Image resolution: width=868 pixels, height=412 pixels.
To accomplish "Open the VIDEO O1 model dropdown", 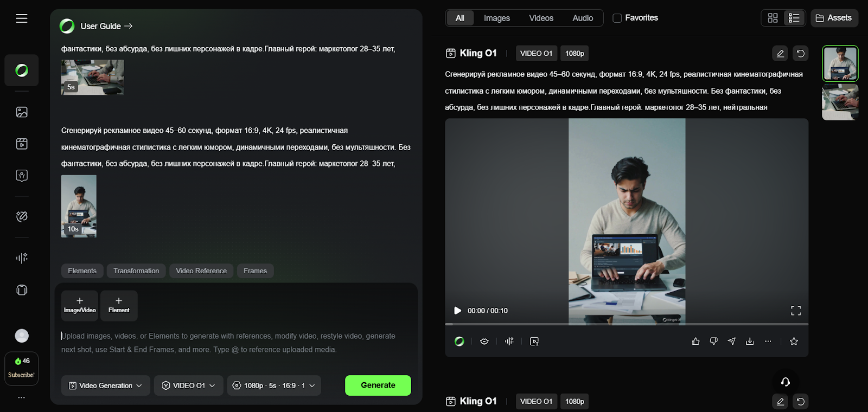I will point(189,385).
